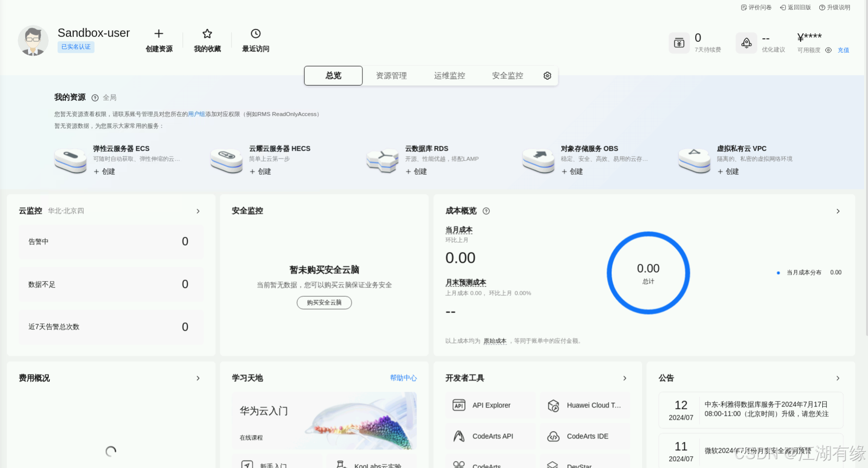Click the 7天待续费 wallet icon
This screenshot has width=868, height=468.
679,43
